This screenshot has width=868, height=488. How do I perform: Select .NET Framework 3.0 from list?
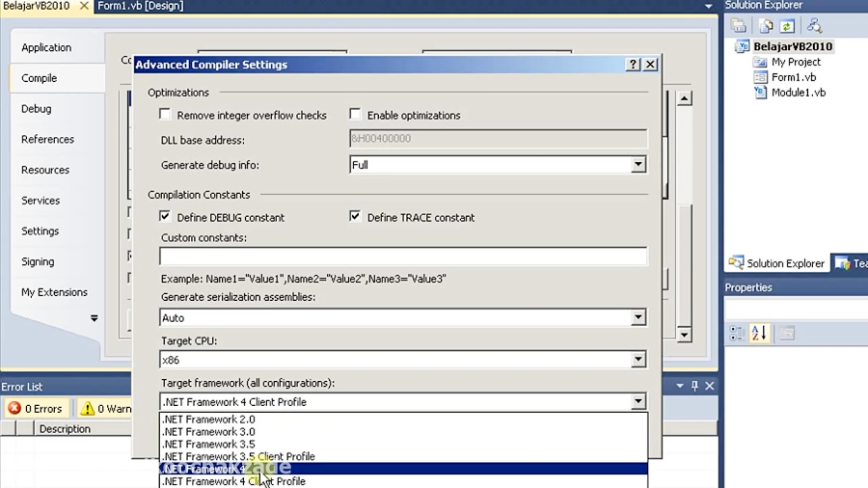pos(403,431)
